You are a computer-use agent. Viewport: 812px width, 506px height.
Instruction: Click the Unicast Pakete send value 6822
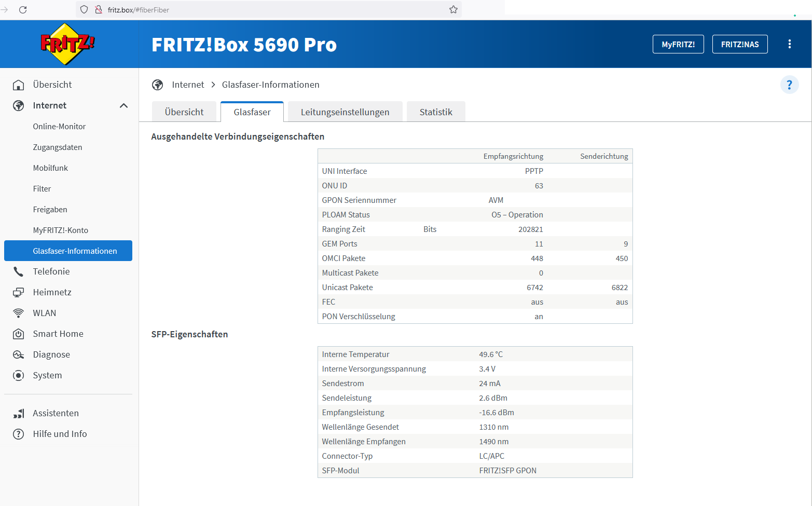tap(620, 288)
